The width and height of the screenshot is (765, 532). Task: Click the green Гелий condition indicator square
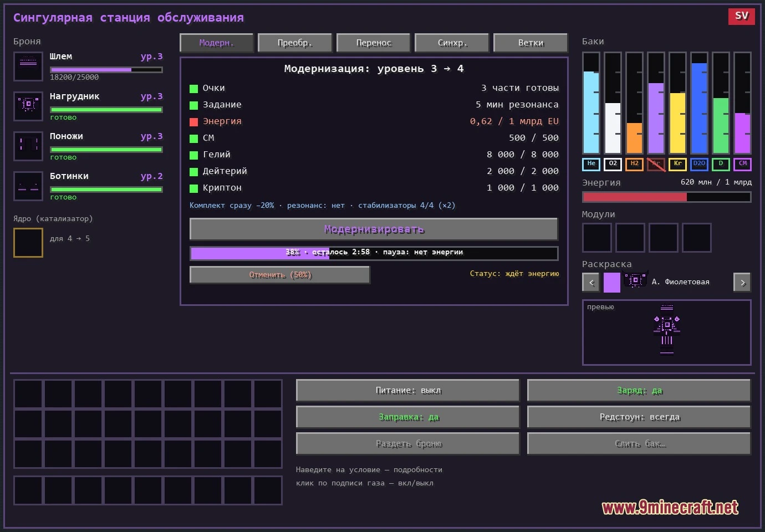click(193, 155)
